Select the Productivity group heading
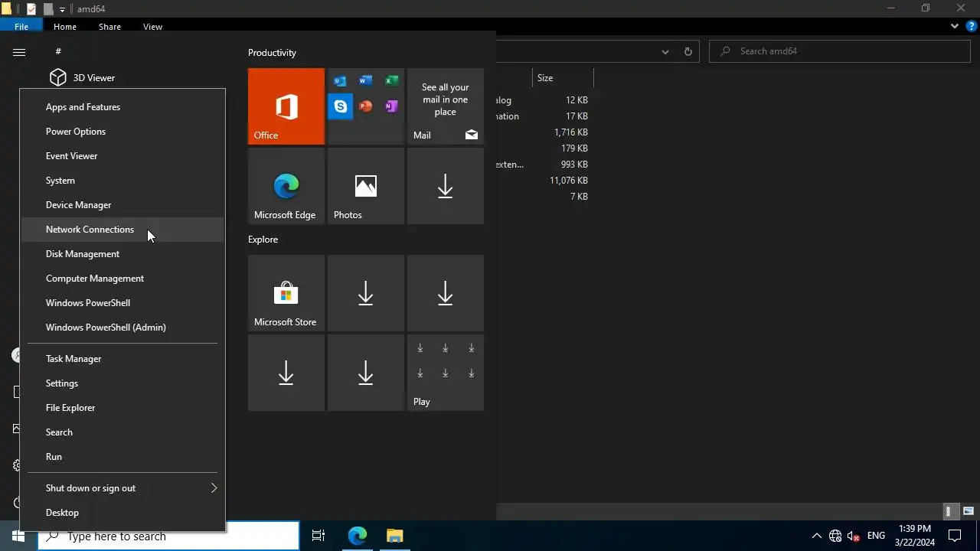Viewport: 980px width, 551px height. tap(272, 53)
